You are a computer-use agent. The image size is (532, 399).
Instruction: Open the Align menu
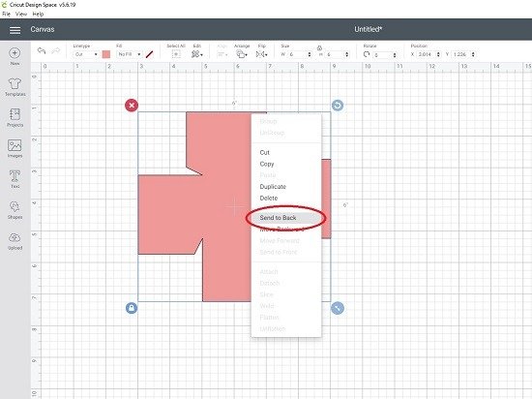coord(222,54)
